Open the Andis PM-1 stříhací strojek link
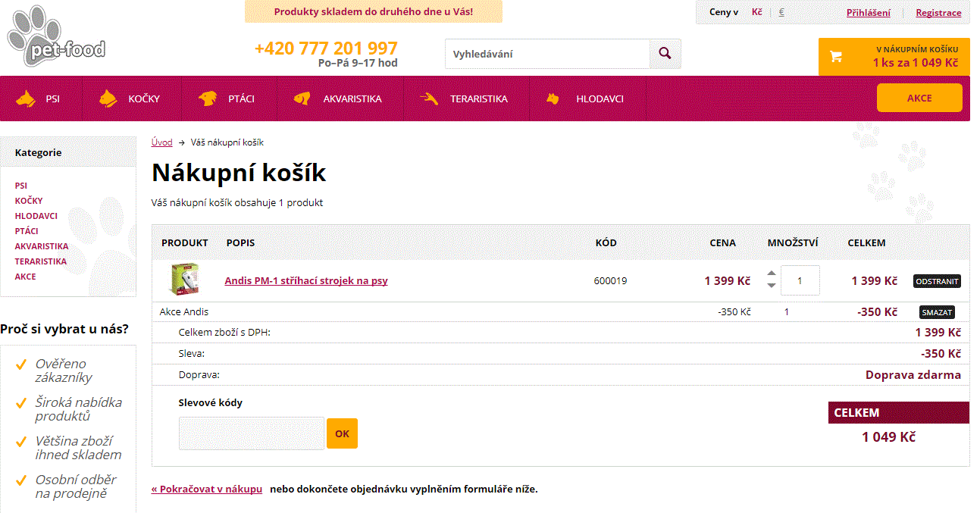 [306, 280]
